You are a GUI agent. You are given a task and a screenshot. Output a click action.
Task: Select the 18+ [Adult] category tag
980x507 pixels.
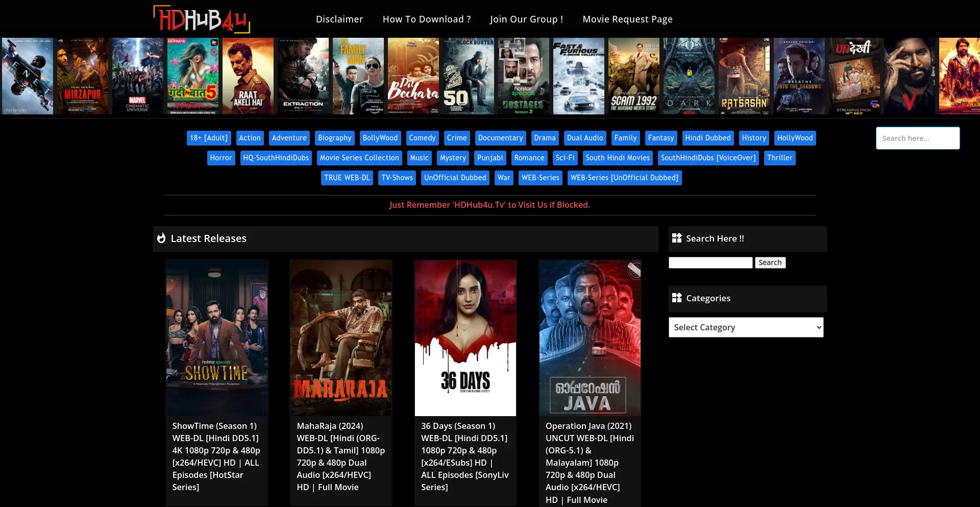209,138
